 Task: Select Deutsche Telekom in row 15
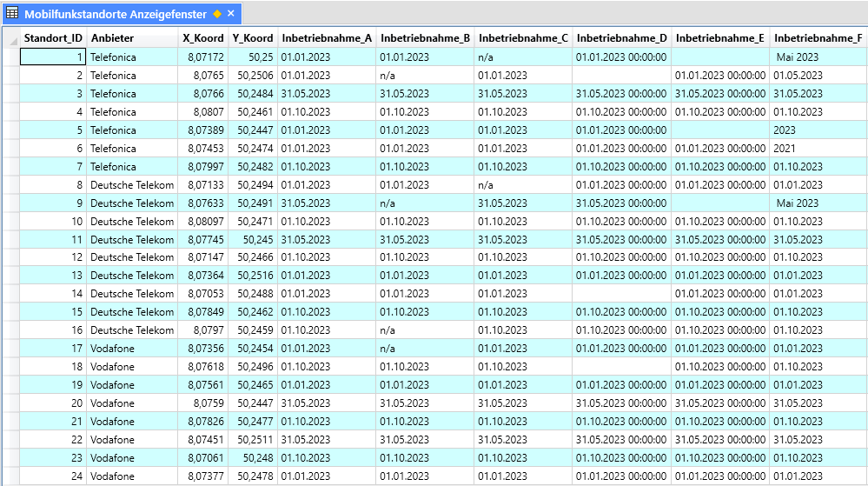pos(132,311)
